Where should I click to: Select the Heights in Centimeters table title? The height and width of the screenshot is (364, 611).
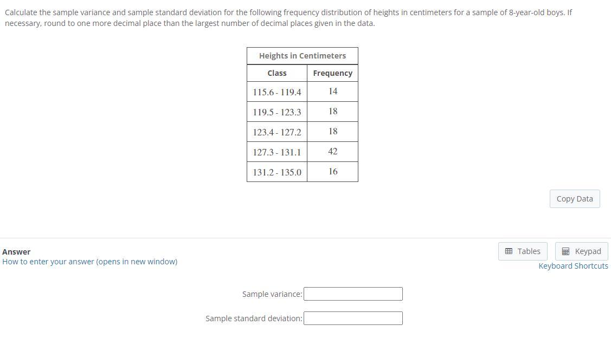coord(302,55)
